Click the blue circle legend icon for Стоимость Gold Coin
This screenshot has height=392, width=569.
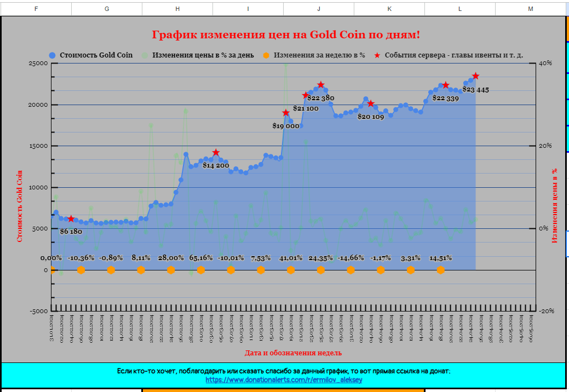[52, 55]
